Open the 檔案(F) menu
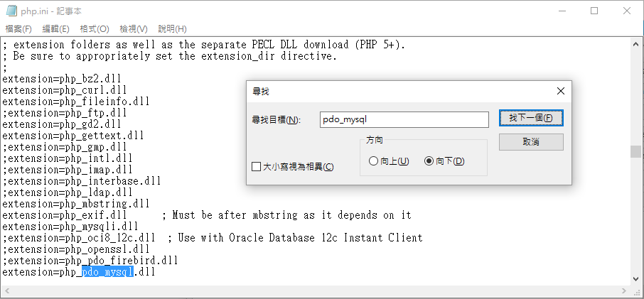 18,28
